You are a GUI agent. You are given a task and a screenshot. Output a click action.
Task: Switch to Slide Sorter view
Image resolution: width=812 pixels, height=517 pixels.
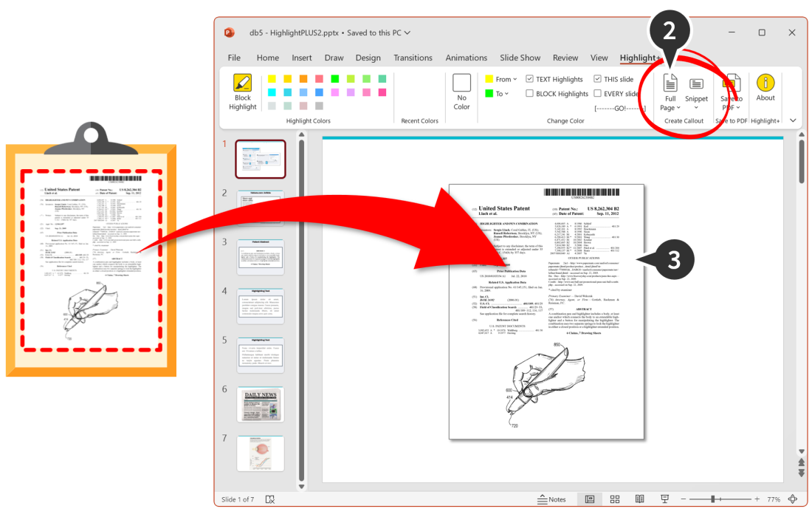614,499
